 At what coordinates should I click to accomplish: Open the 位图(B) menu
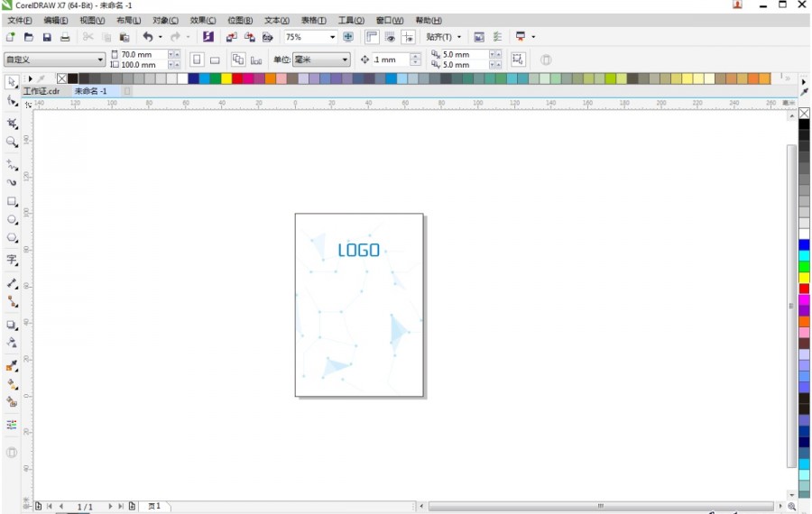[x=240, y=20]
